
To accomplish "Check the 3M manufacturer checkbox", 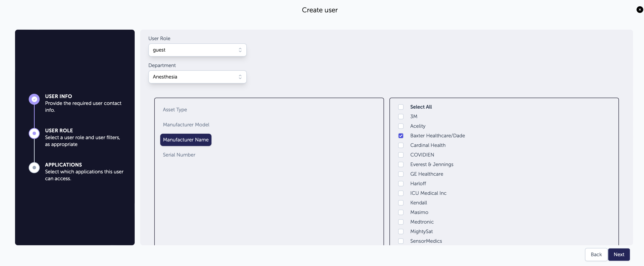I will tap(401, 117).
